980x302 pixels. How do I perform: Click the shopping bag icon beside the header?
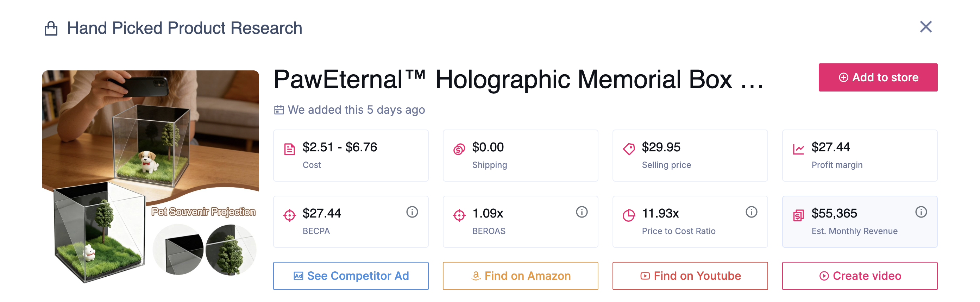(51, 27)
